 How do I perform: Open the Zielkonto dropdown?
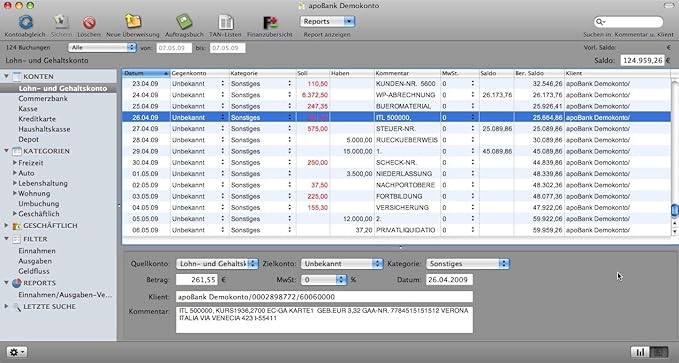(342, 263)
